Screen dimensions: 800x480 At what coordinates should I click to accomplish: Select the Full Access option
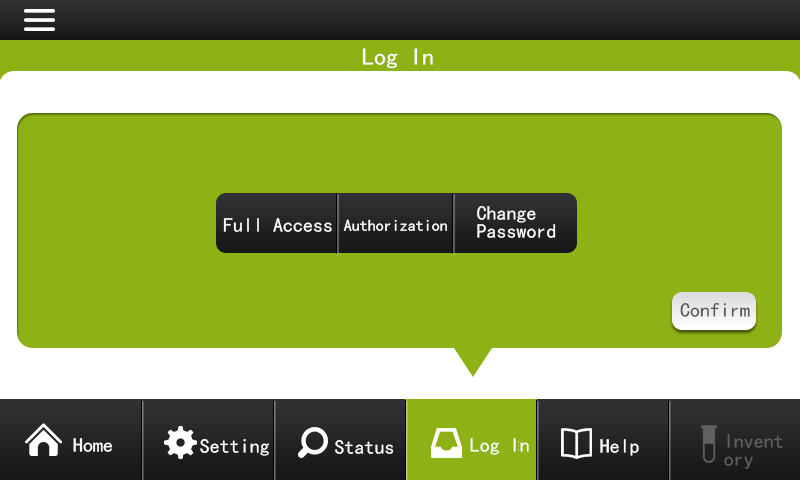pyautogui.click(x=277, y=223)
